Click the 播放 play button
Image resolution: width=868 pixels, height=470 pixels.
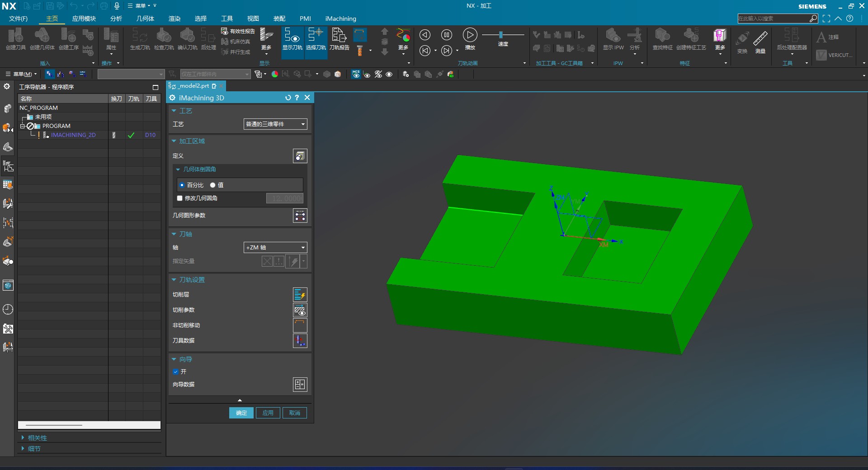click(x=470, y=35)
